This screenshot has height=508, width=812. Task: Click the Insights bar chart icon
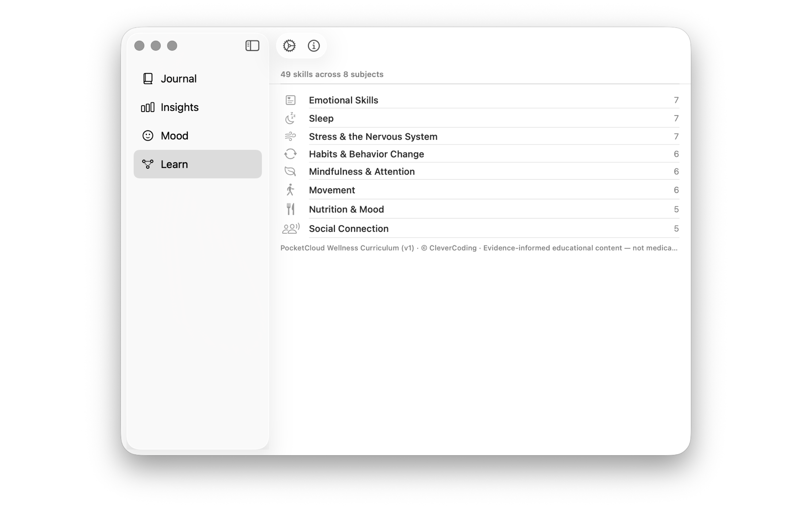pyautogui.click(x=148, y=107)
